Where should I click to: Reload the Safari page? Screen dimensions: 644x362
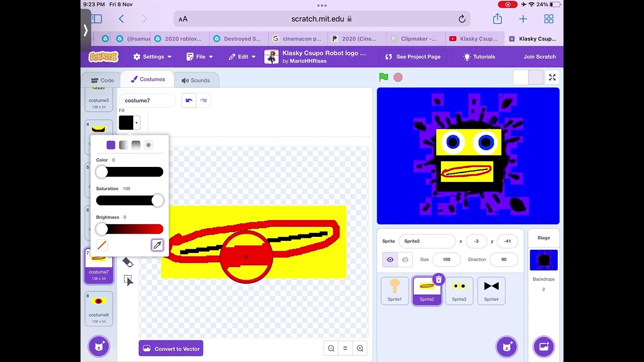point(462,19)
